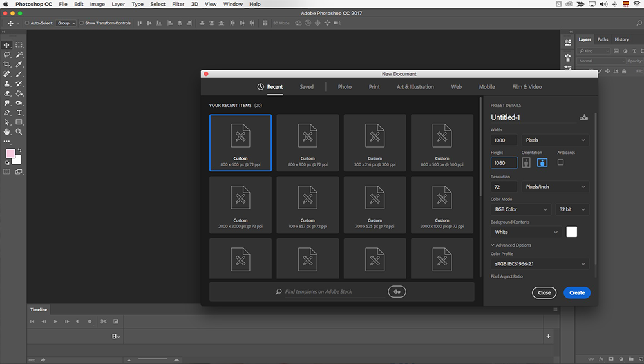Toggle Quick Mask mode
Viewport: 644px width, 364px height.
tap(6, 172)
